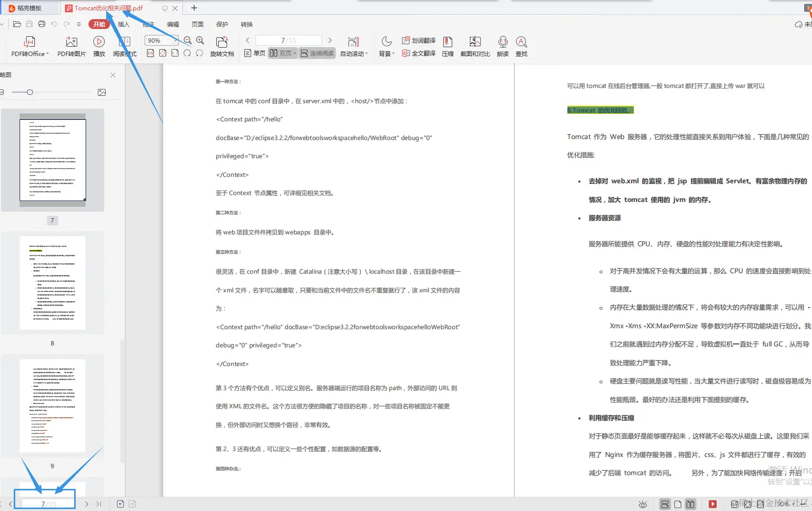Open 双页 dropdown arrow
The image size is (812, 511).
[x=295, y=53]
